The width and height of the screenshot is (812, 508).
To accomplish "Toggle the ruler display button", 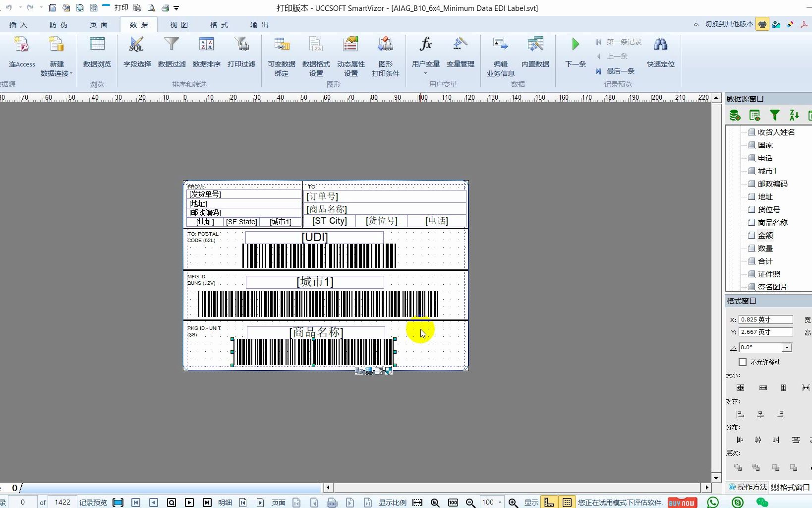I will point(549,503).
